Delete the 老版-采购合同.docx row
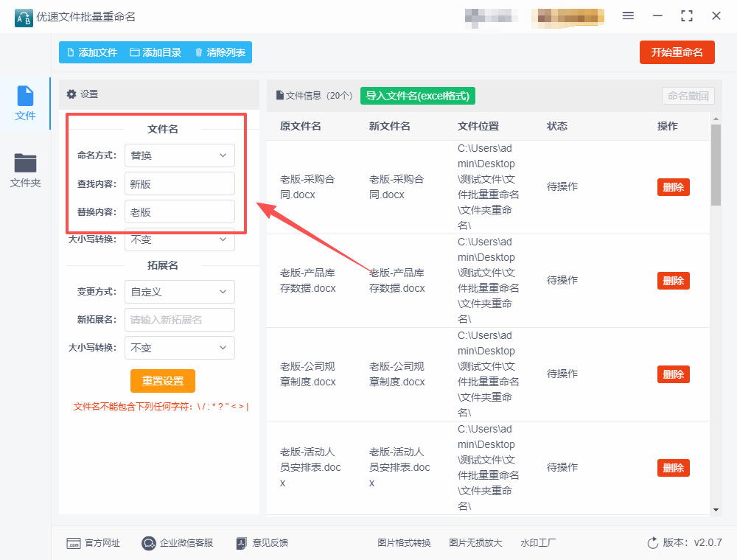The height and width of the screenshot is (560, 737). pyautogui.click(x=673, y=187)
